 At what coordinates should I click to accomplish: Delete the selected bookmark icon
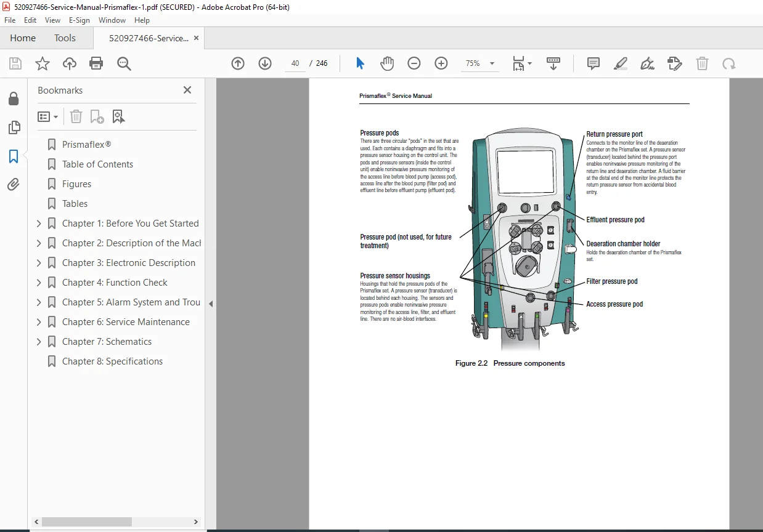click(76, 116)
